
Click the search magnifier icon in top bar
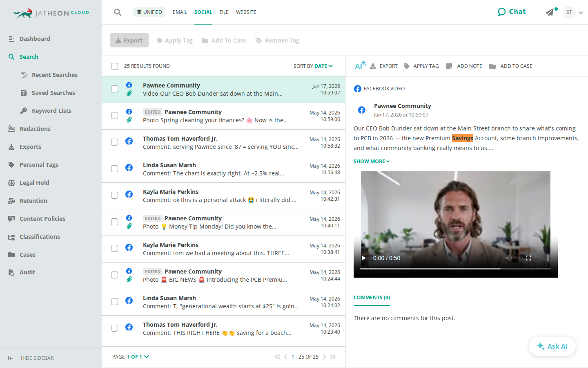(118, 12)
